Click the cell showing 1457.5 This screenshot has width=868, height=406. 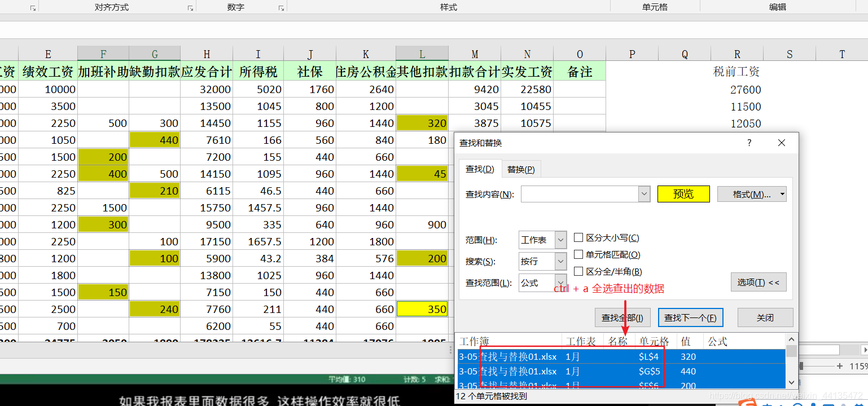pyautogui.click(x=258, y=208)
